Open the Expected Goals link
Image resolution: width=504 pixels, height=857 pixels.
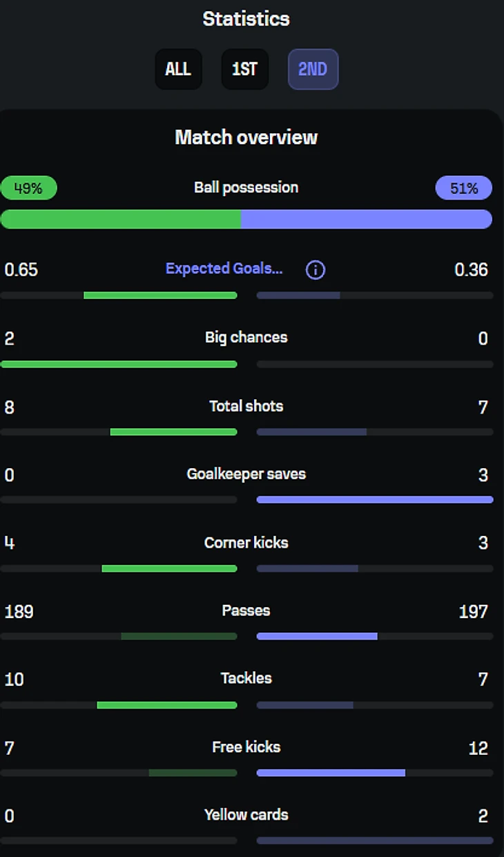(x=224, y=269)
